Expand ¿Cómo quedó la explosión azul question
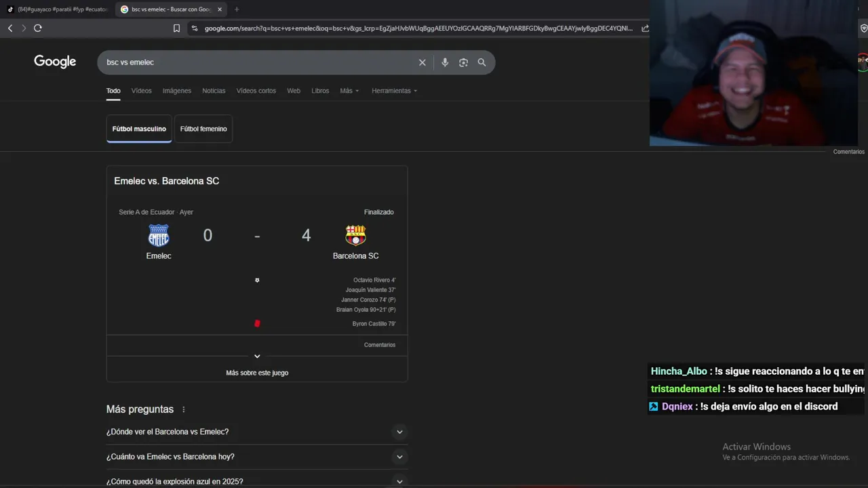The image size is (868, 488). [x=257, y=481]
